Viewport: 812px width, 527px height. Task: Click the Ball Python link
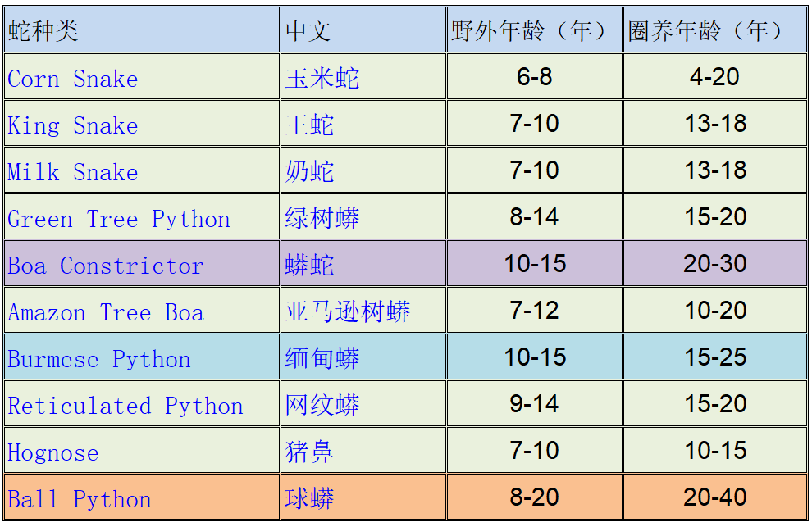click(x=80, y=500)
